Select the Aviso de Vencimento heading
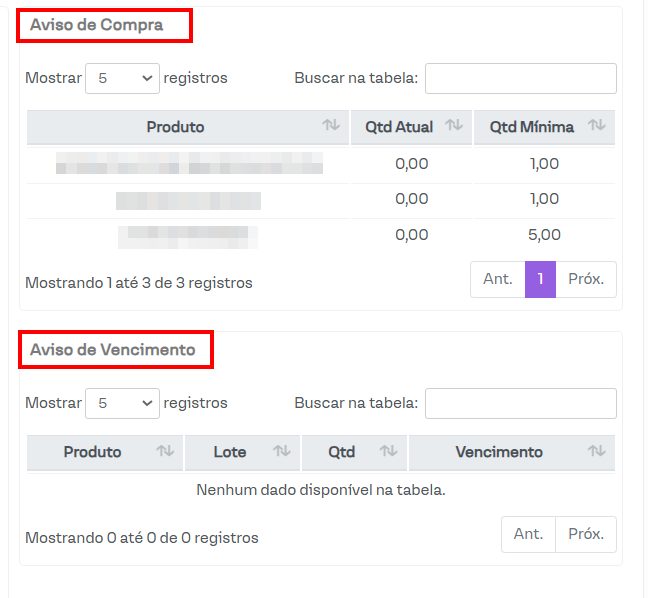Image resolution: width=648 pixels, height=598 pixels. 112,350
